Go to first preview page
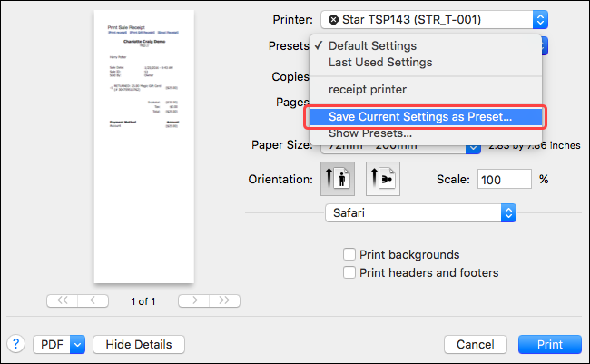 coord(62,300)
